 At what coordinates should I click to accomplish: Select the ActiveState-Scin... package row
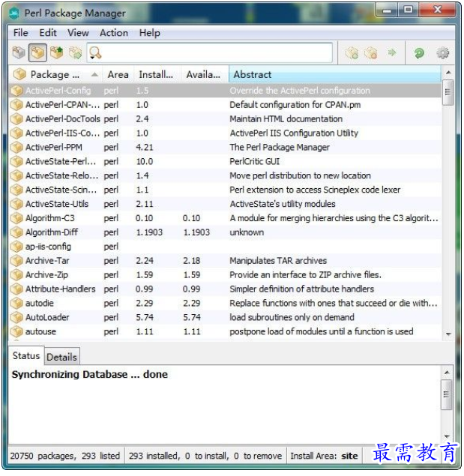coord(225,190)
